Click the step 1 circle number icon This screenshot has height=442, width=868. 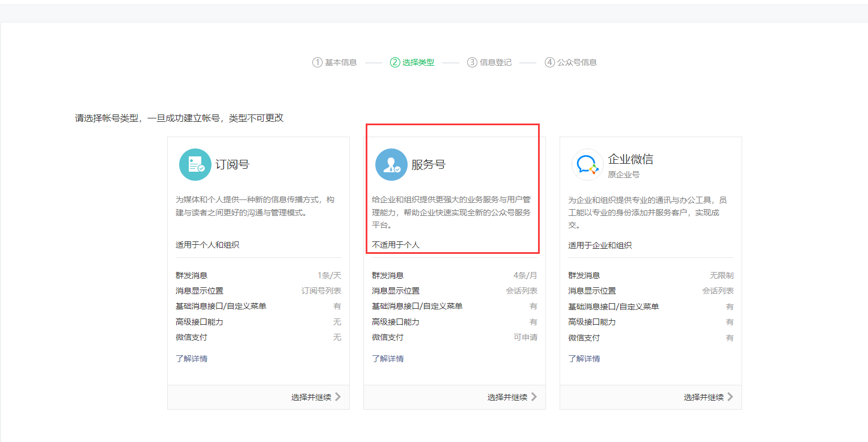(x=317, y=62)
